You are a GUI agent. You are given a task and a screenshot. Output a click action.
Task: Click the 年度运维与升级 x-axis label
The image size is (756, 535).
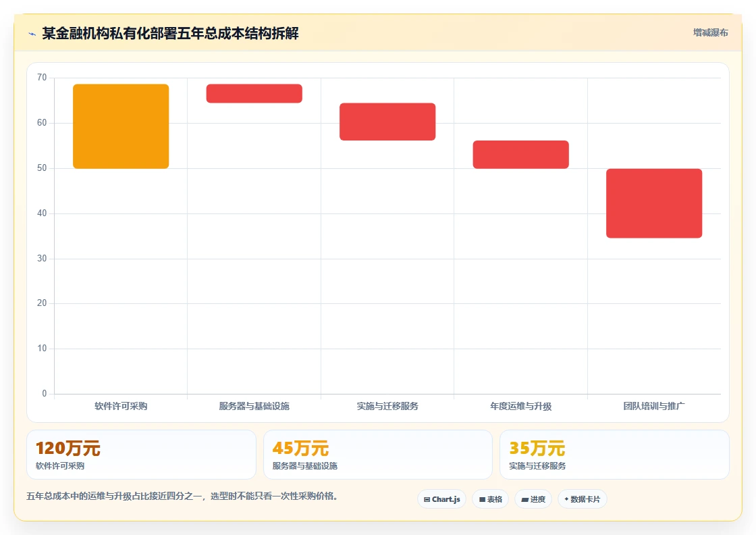pos(520,406)
